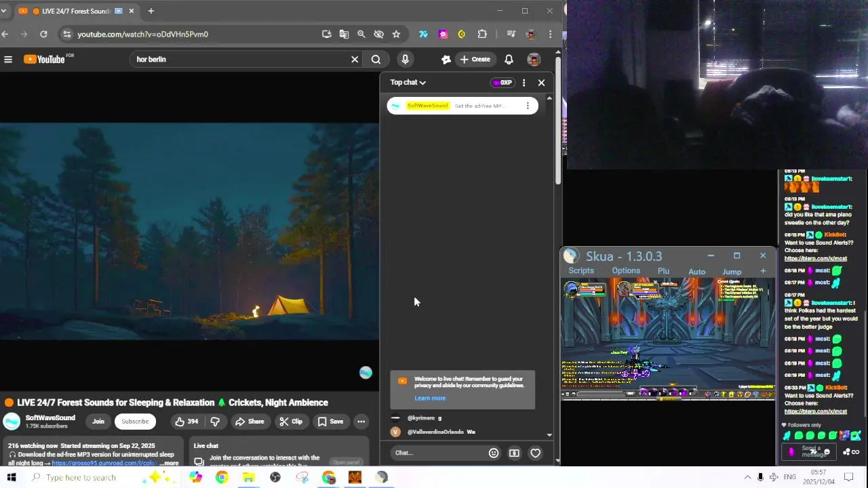868x488 pixels.
Task: Go to the YouTube home logo
Action: click(45, 59)
